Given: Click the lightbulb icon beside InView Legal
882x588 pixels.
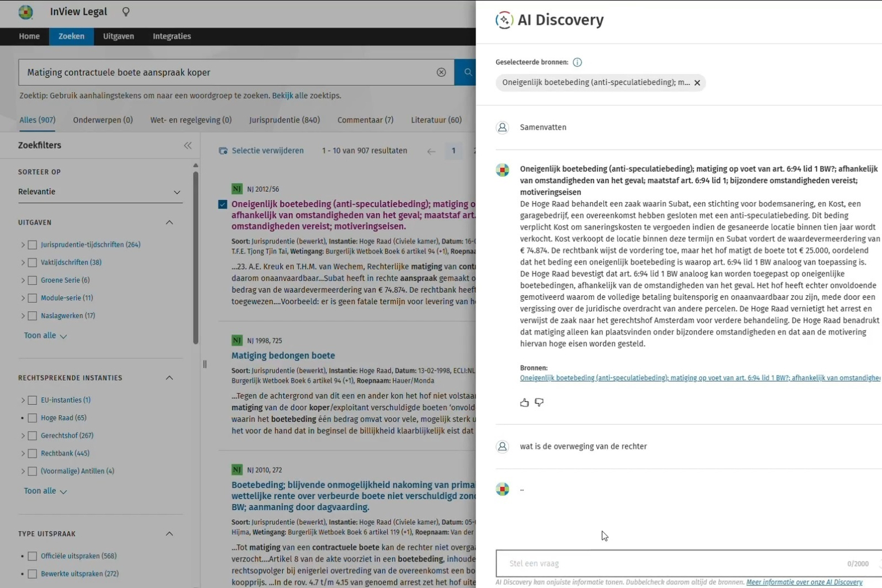Looking at the screenshot, I should [x=126, y=12].
